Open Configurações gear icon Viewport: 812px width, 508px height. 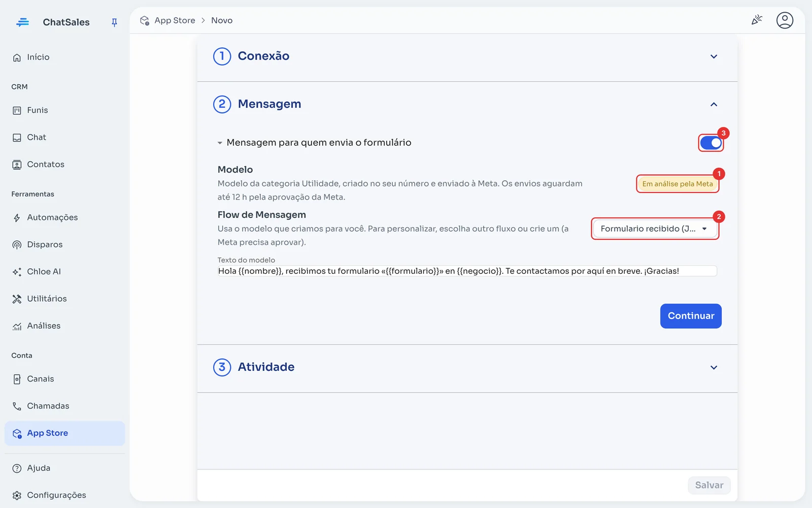[17, 495]
